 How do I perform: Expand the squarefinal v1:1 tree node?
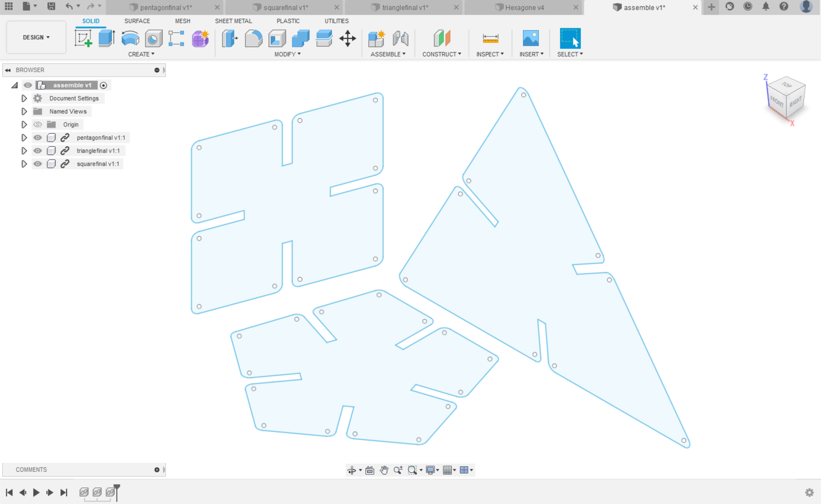(24, 164)
